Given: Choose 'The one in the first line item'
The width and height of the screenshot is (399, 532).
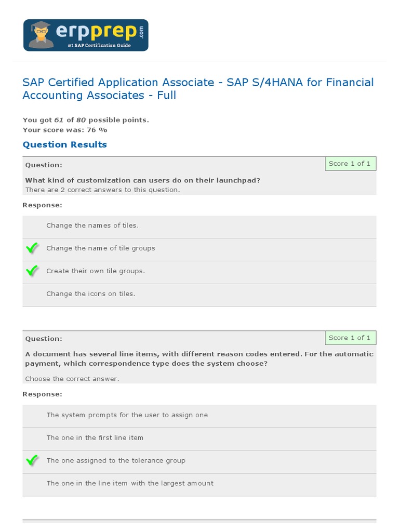Looking at the screenshot, I should point(95,438).
